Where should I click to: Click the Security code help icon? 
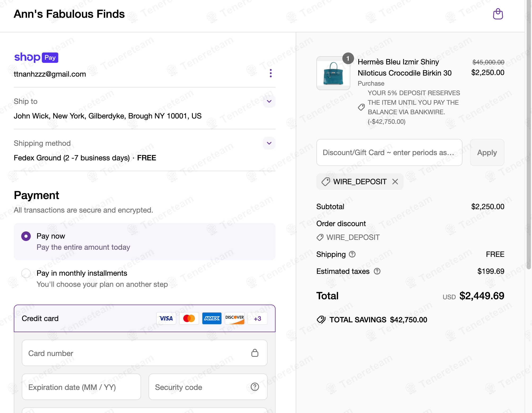[255, 387]
